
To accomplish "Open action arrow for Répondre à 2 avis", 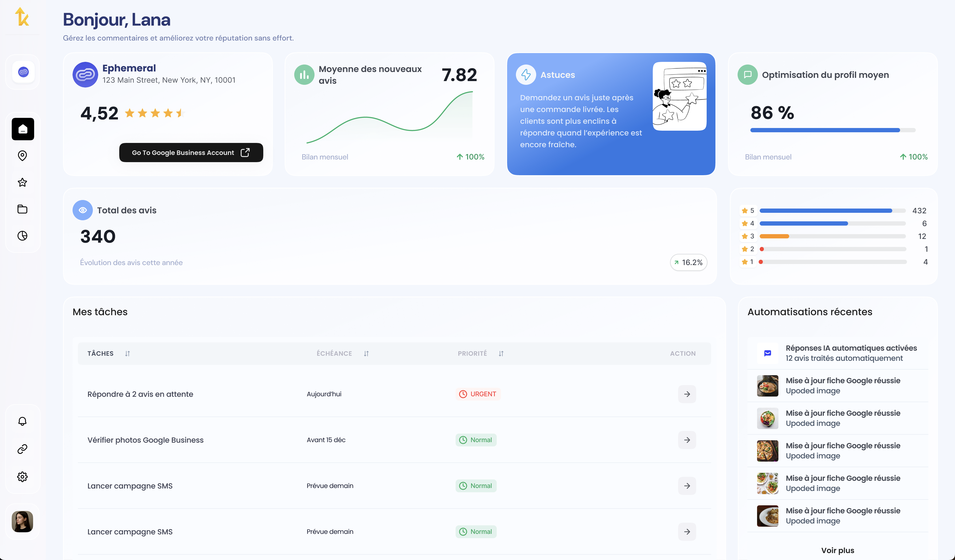I will click(687, 394).
